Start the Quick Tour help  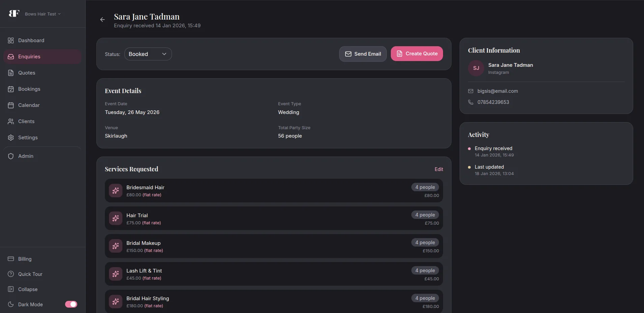point(30,274)
